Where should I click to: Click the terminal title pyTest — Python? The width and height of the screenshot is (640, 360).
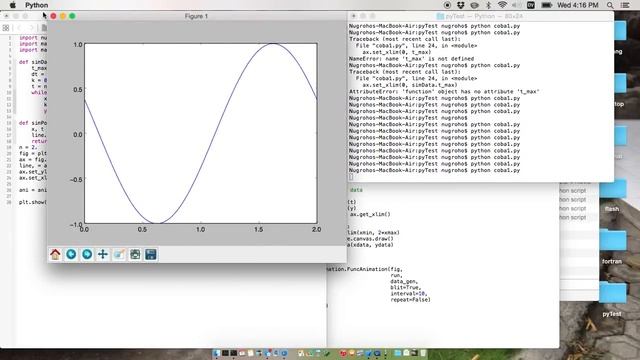[x=480, y=16]
